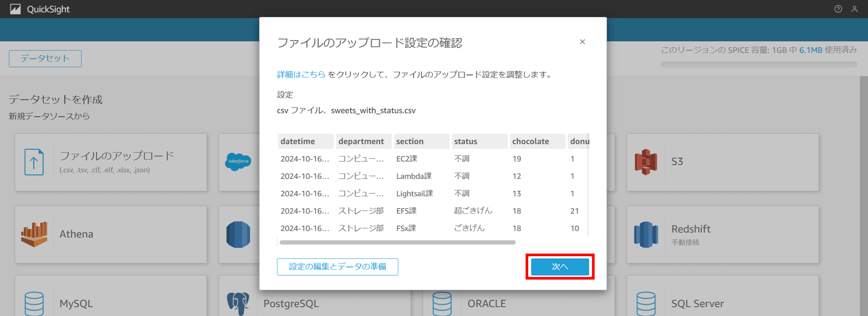Open the 詳細はこちら link
868x316 pixels.
pos(301,75)
